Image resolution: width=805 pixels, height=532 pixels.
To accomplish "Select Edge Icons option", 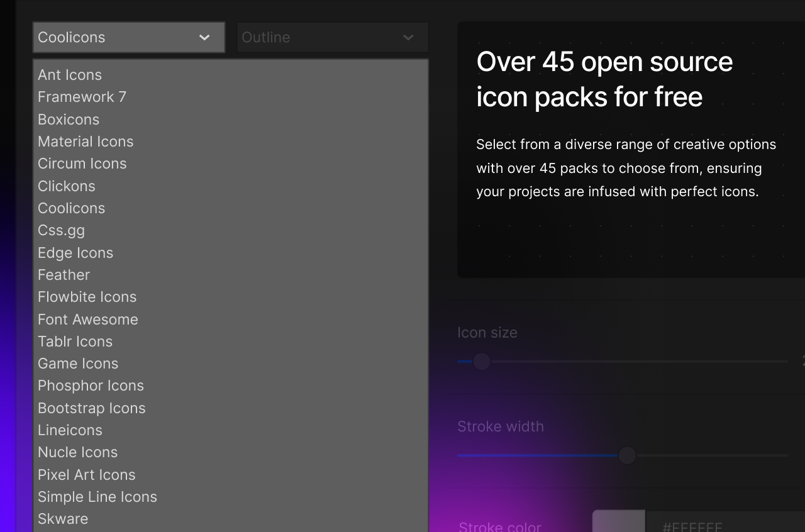I will pyautogui.click(x=230, y=253).
